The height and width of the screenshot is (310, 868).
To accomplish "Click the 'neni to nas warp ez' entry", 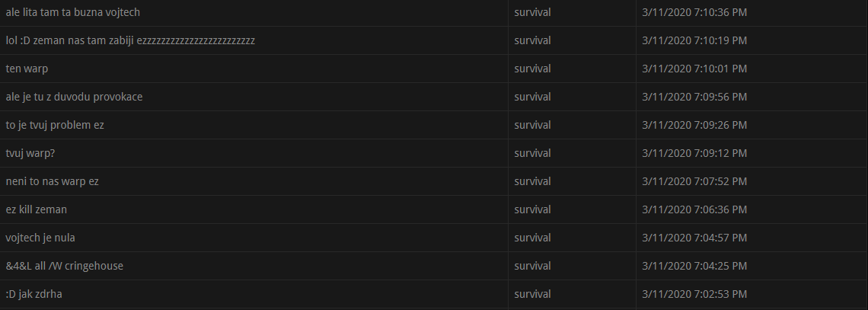I will pyautogui.click(x=52, y=181).
